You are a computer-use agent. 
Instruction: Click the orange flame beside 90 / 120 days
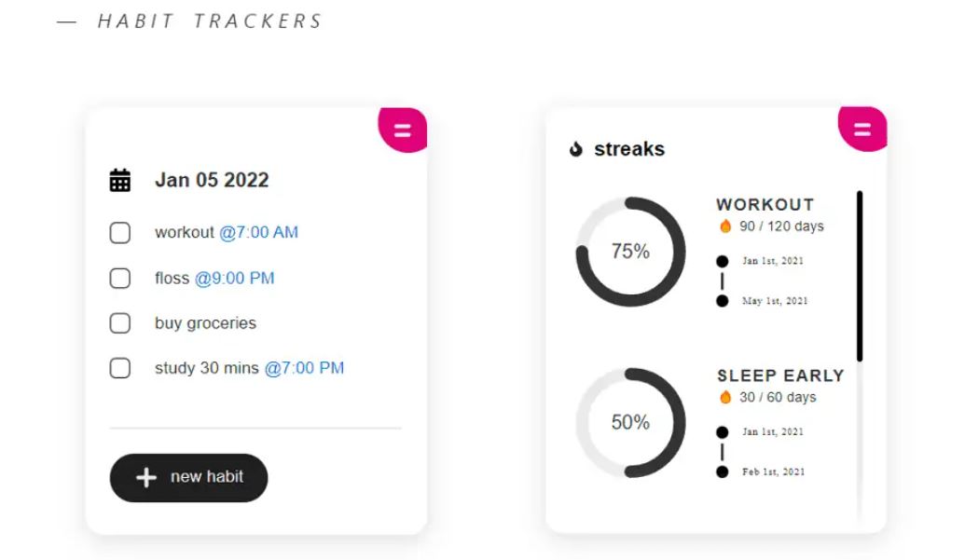[724, 226]
